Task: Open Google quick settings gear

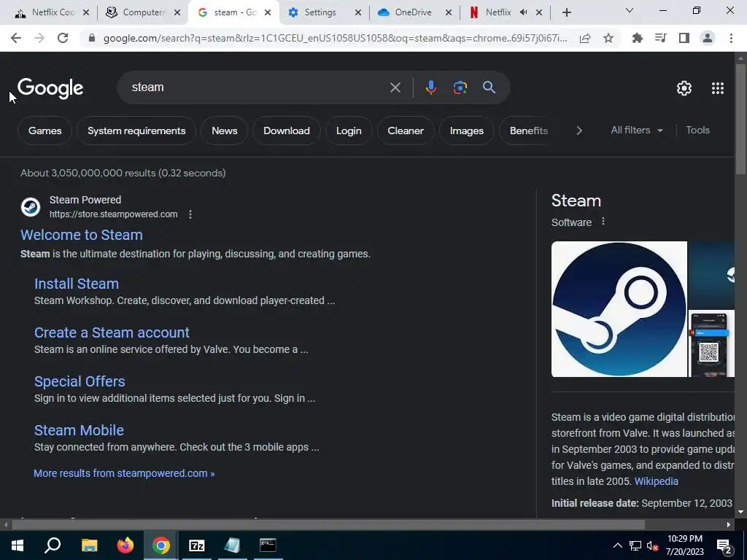Action: point(684,88)
